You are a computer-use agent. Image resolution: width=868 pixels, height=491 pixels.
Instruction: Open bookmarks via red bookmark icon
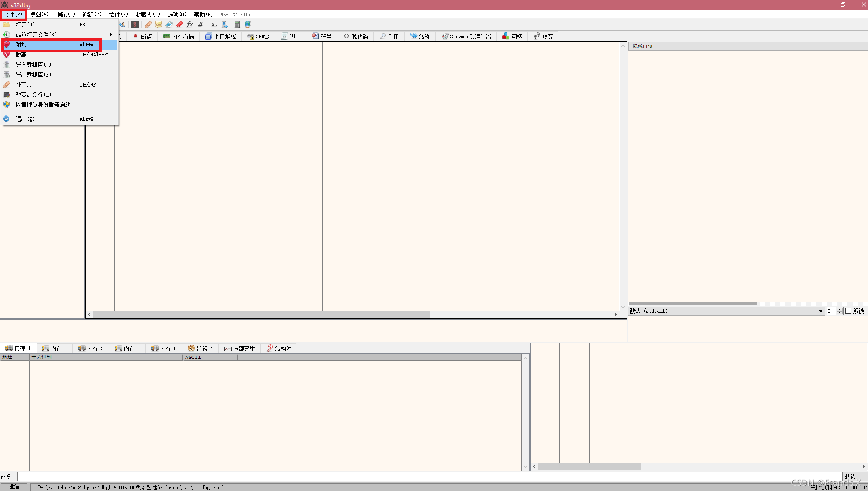tap(180, 25)
